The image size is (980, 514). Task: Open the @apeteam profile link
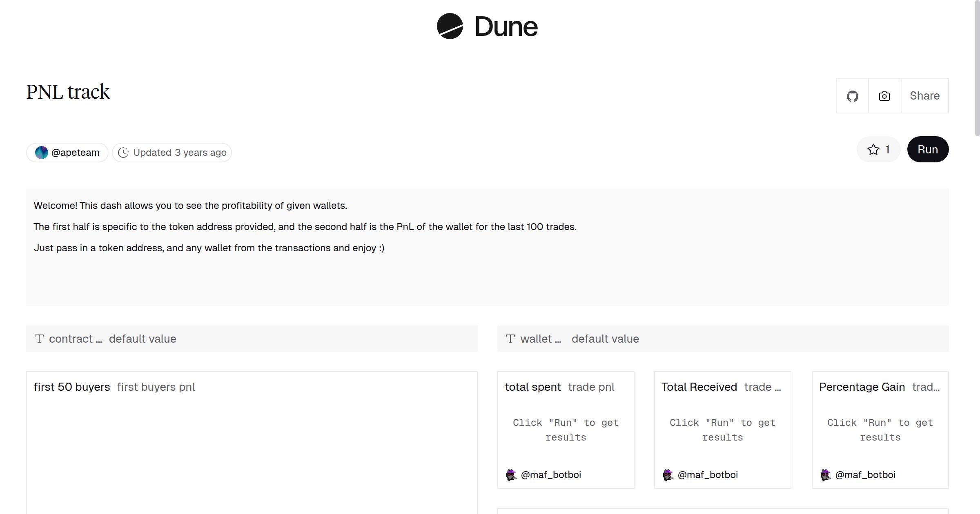(x=76, y=153)
